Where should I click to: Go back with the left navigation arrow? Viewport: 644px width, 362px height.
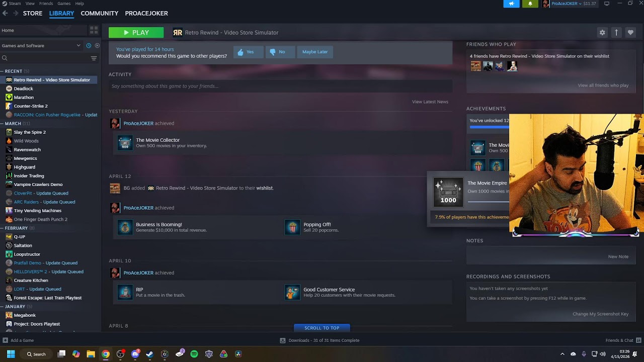pos(5,13)
